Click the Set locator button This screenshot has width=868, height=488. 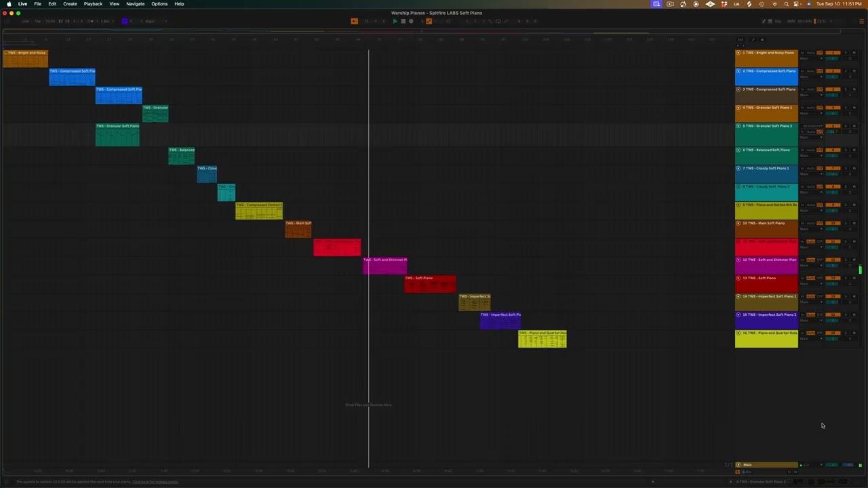[741, 39]
